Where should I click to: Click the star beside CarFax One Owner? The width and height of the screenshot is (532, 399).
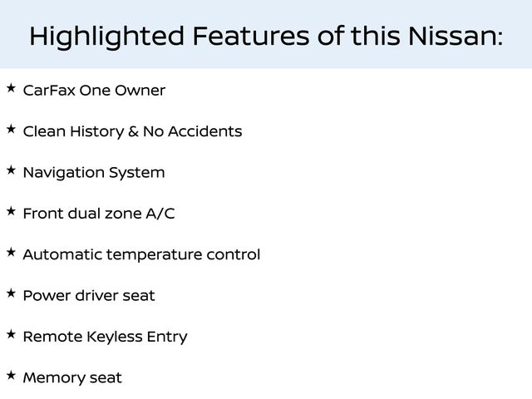pos(11,88)
